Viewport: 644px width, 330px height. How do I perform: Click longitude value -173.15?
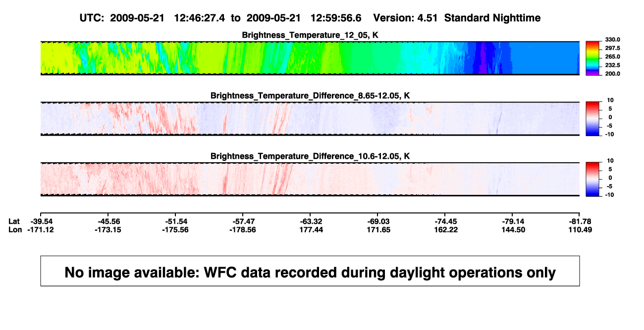tap(108, 230)
